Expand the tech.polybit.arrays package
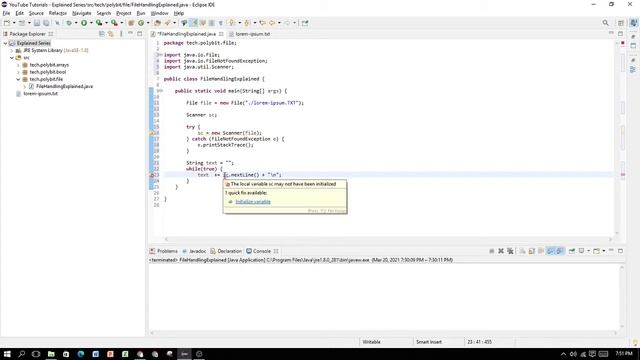The image size is (640, 360). [x=18, y=65]
